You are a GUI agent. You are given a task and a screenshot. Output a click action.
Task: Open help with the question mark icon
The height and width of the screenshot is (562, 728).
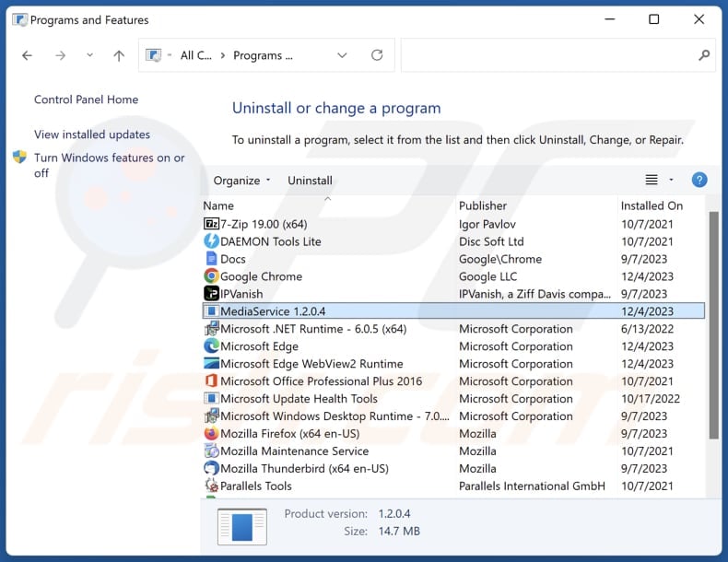point(699,181)
